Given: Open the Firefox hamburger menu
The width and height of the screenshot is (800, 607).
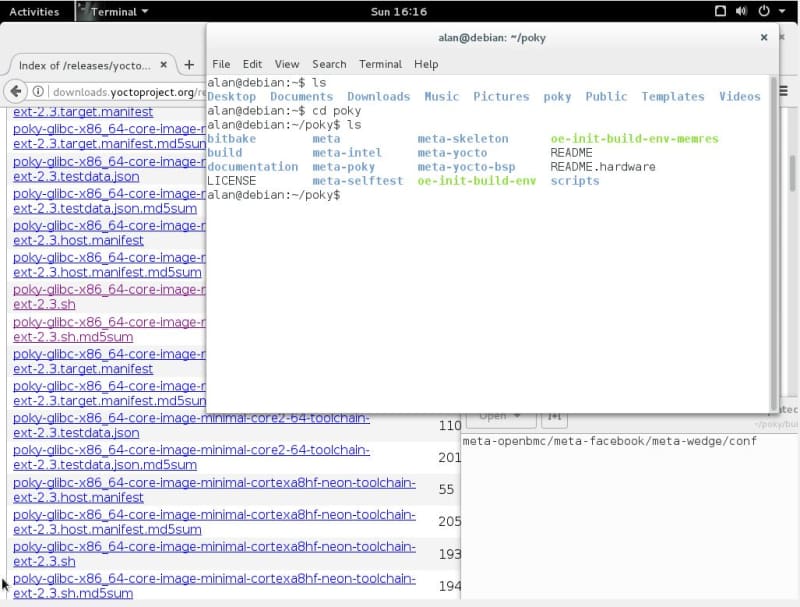Looking at the screenshot, I should coord(784,91).
